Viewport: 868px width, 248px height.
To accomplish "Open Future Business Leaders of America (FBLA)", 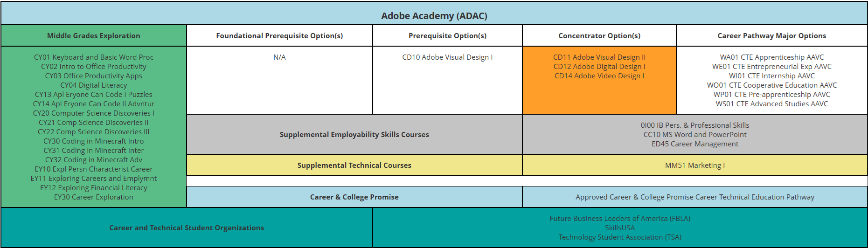I will (x=619, y=219).
